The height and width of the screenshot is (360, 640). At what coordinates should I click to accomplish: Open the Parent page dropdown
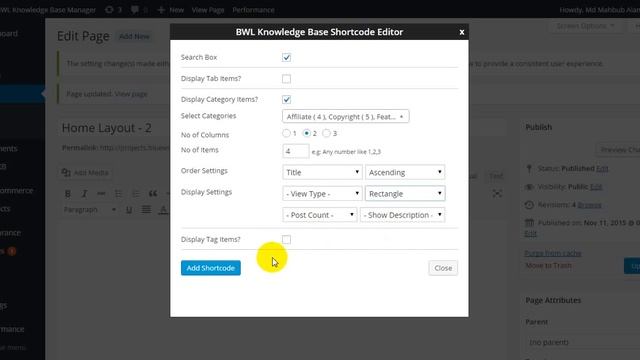pyautogui.click(x=582, y=342)
